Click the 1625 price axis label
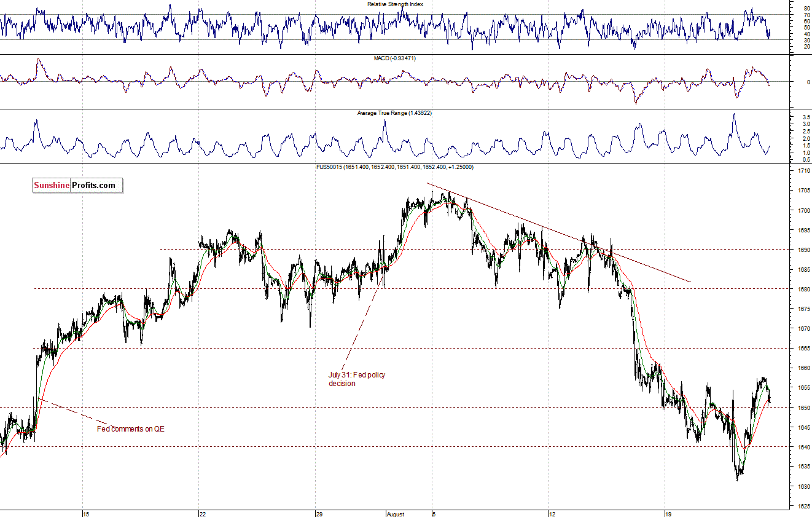The height and width of the screenshot is (517, 812). pos(803,506)
